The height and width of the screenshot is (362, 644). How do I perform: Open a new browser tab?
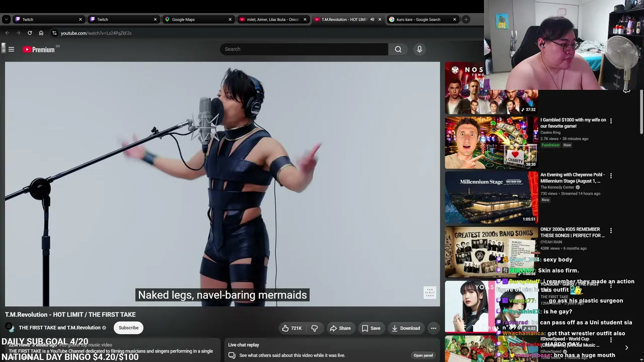click(466, 20)
